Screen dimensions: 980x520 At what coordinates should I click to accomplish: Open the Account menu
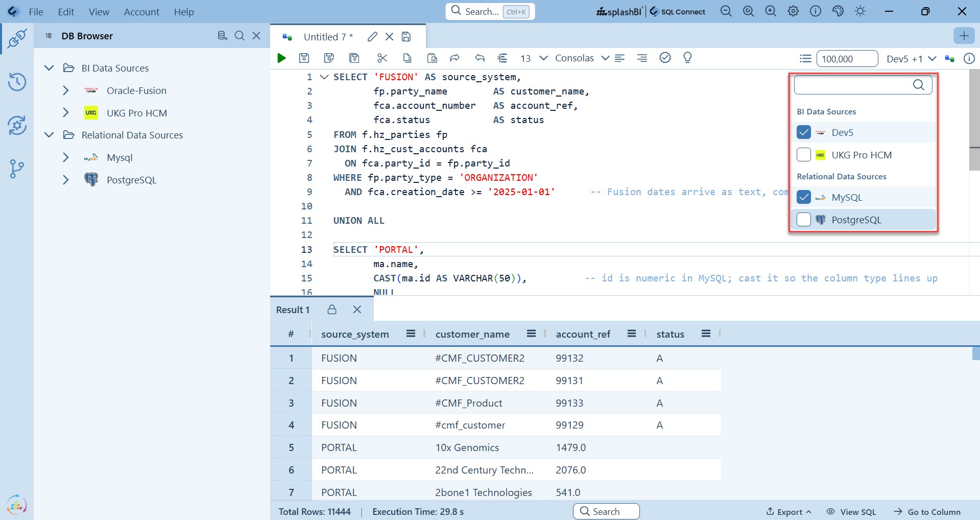click(141, 12)
